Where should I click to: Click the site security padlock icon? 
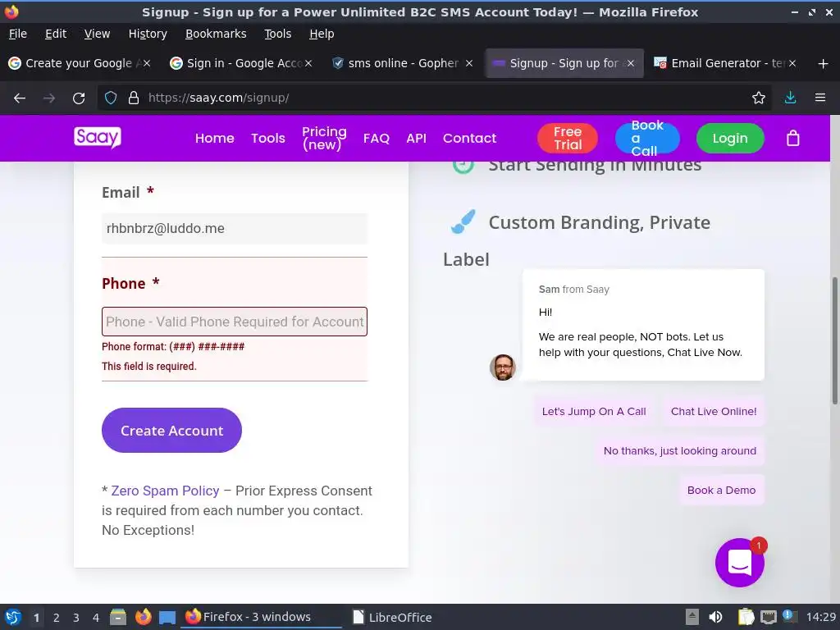click(x=134, y=98)
